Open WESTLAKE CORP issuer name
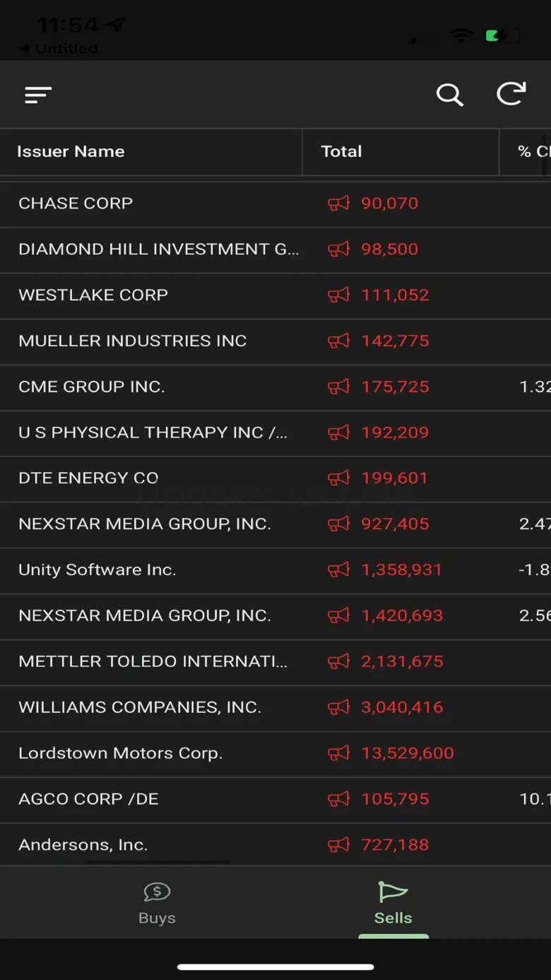Viewport: 551px width, 980px height. 93,295
